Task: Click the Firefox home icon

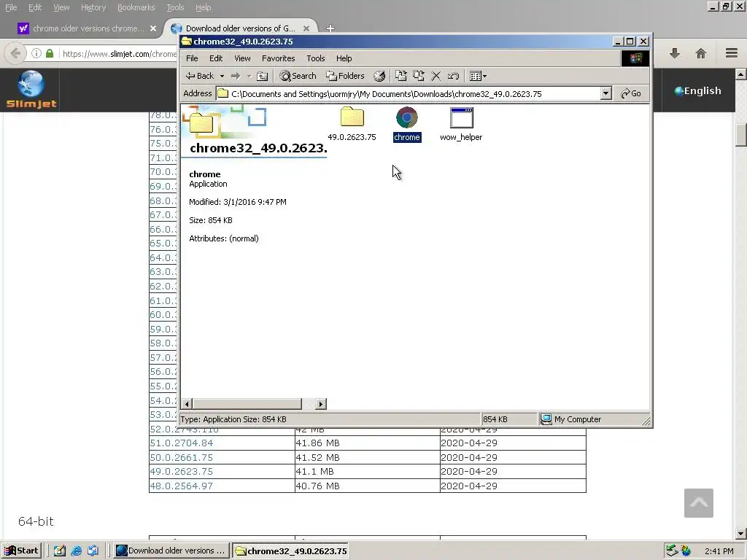Action: (x=701, y=53)
